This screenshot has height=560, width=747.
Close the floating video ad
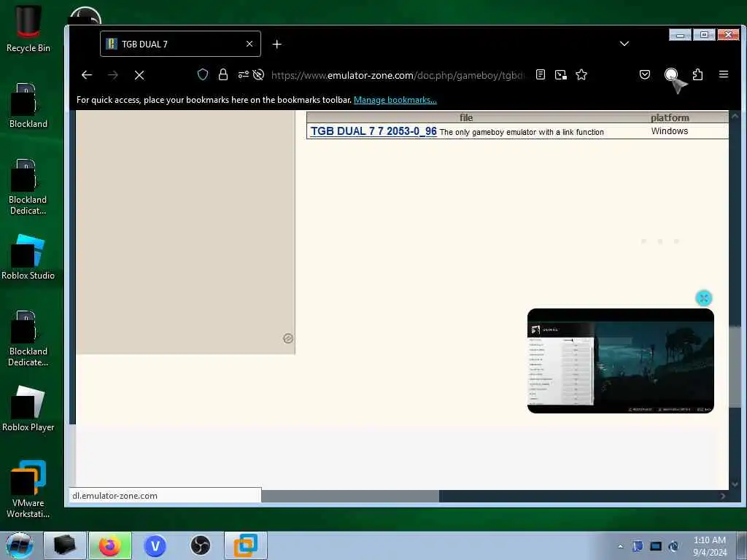pyautogui.click(x=704, y=298)
